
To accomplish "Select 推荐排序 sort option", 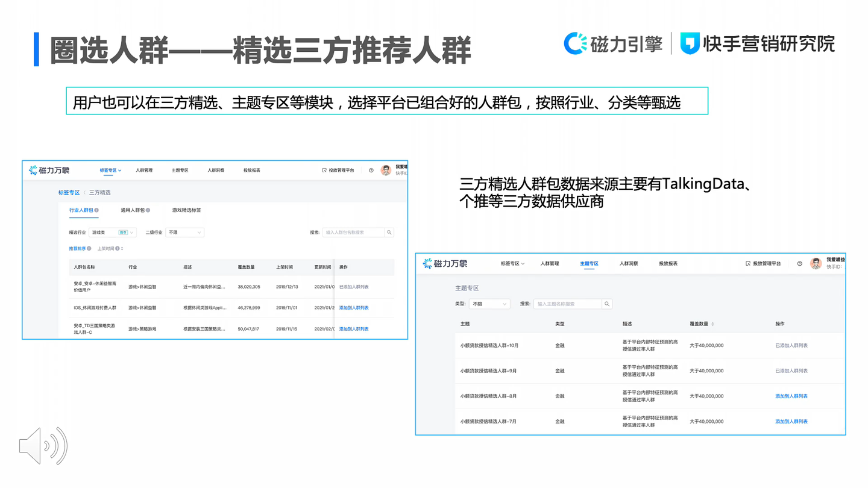I will (77, 248).
